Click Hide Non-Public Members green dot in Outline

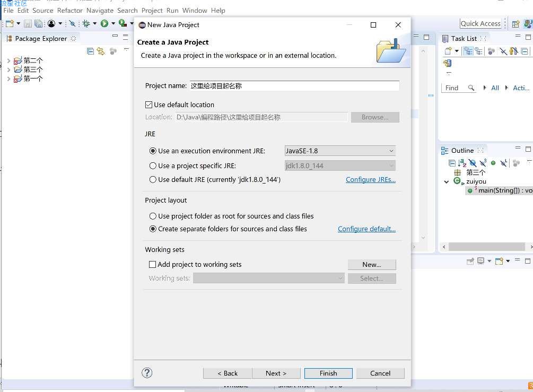pos(493,163)
